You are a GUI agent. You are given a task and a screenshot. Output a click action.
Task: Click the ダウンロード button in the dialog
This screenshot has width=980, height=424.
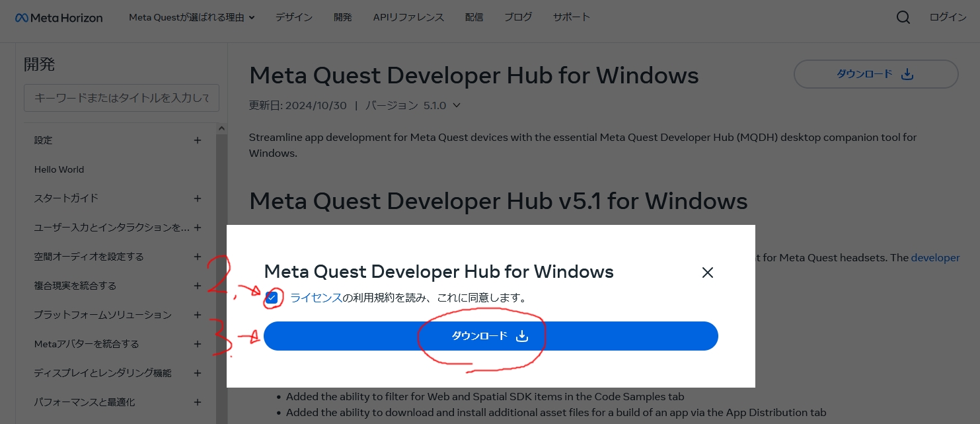click(x=490, y=336)
